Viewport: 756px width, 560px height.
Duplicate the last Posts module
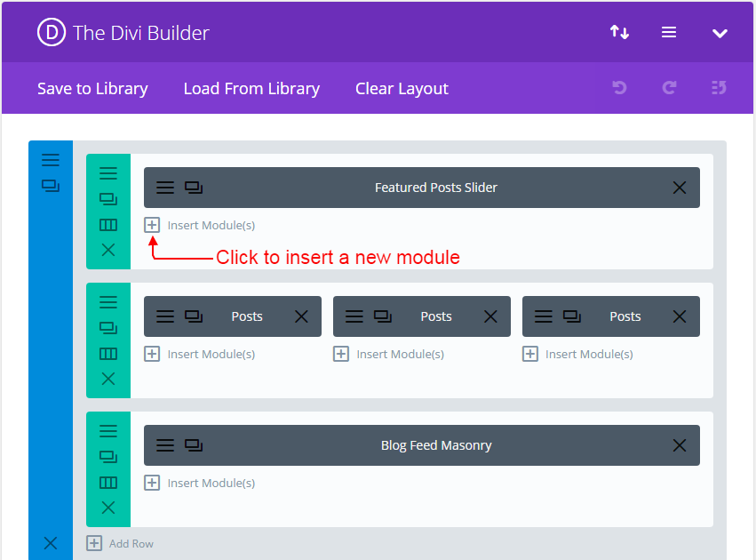pos(572,316)
